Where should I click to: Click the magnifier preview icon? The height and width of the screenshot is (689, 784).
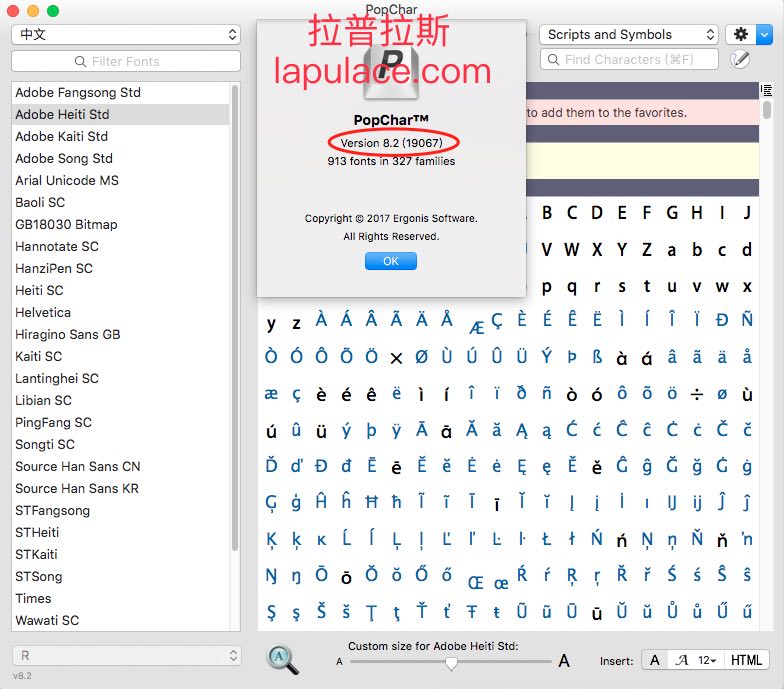point(282,660)
